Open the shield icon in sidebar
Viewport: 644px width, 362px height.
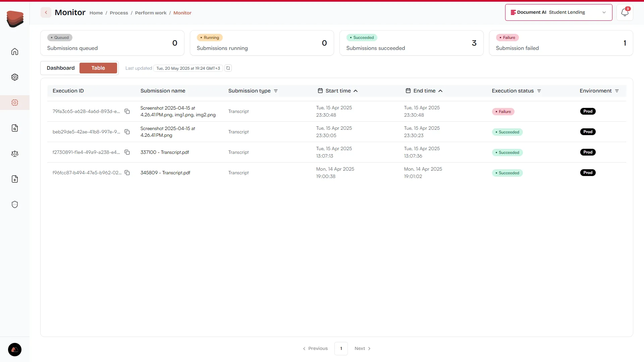coord(15,204)
